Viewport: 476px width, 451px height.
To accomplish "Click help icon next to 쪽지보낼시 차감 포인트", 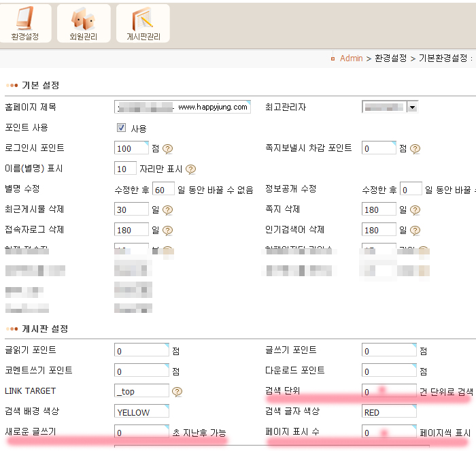I will point(415,148).
